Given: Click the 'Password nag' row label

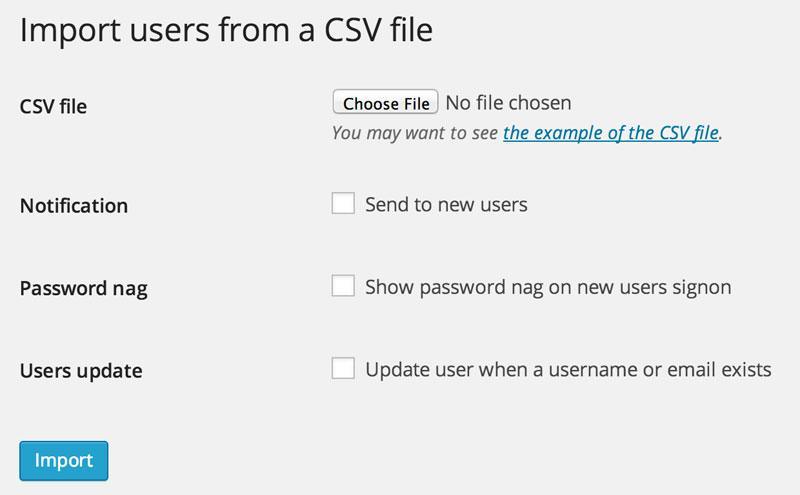Looking at the screenshot, I should (84, 289).
